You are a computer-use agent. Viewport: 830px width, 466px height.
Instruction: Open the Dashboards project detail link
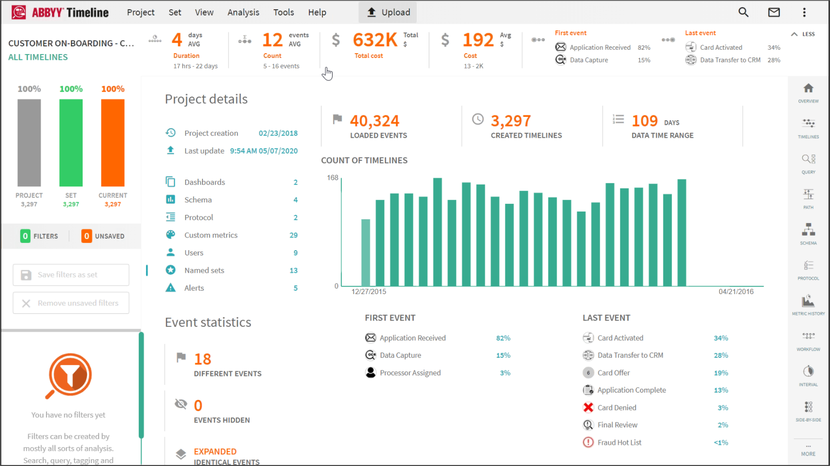pos(204,182)
